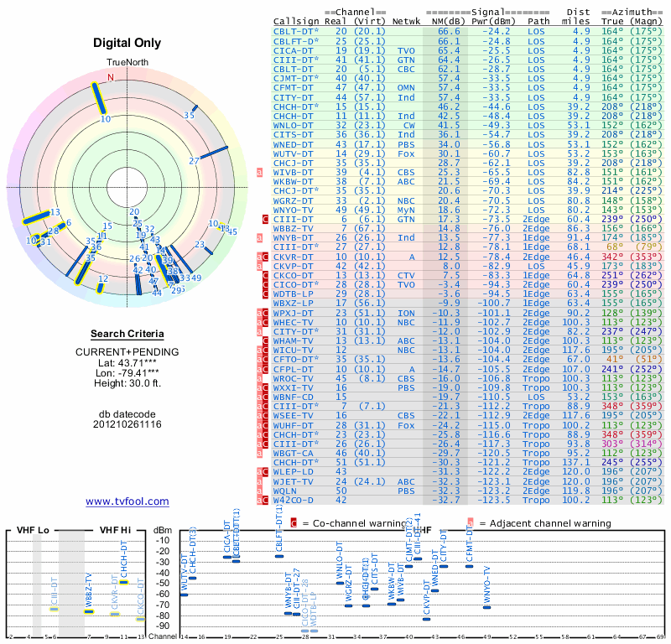Click the CKVP-DT marker on the UHF spectrum chart

click(x=426, y=619)
